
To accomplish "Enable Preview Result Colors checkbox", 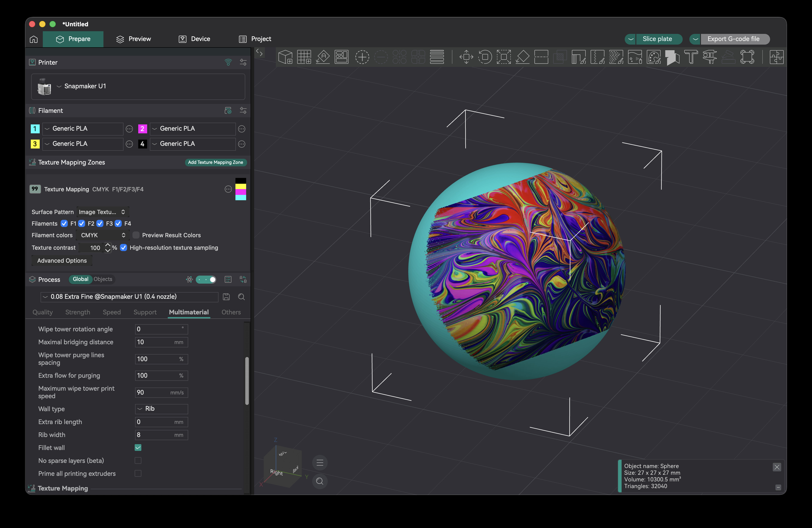I will 136,235.
